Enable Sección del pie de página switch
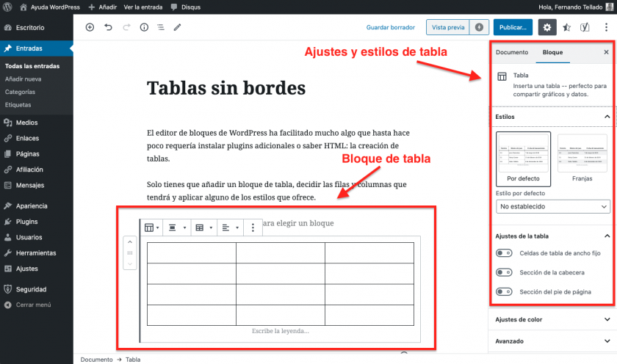This screenshot has width=617, height=364. pos(504,291)
